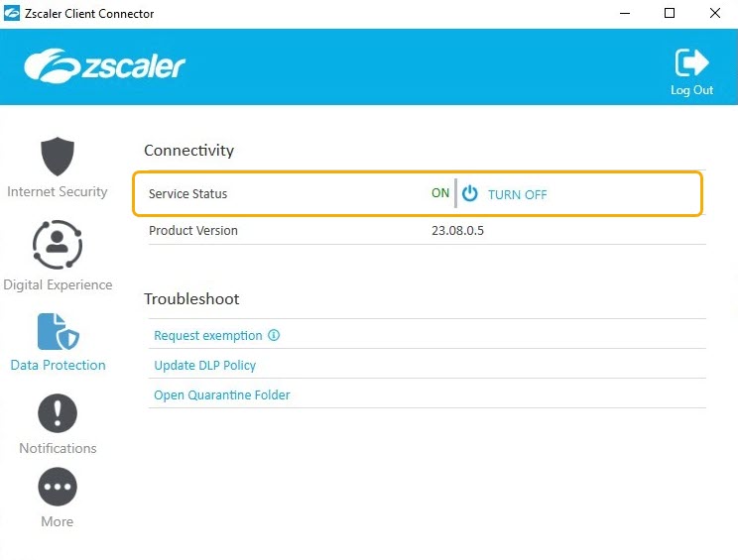738x560 pixels.
Task: Click the More three-dots icon
Action: [x=58, y=488]
